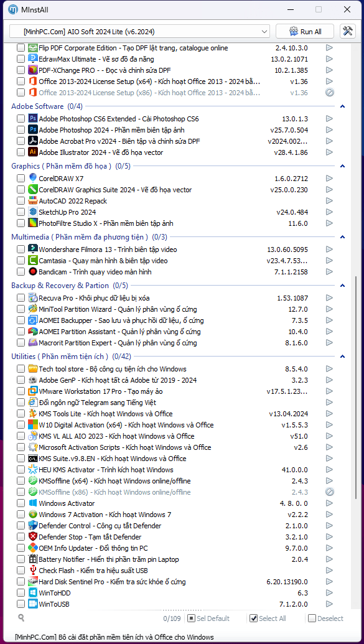Click the VMware Workstation 17 Pro icon

[x=33, y=391]
